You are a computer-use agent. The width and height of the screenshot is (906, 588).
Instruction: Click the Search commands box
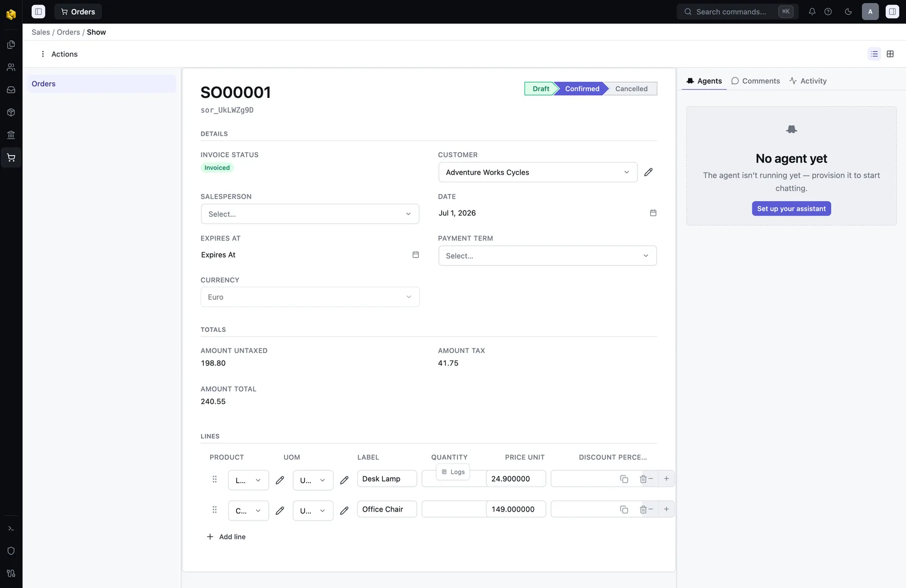pos(737,11)
